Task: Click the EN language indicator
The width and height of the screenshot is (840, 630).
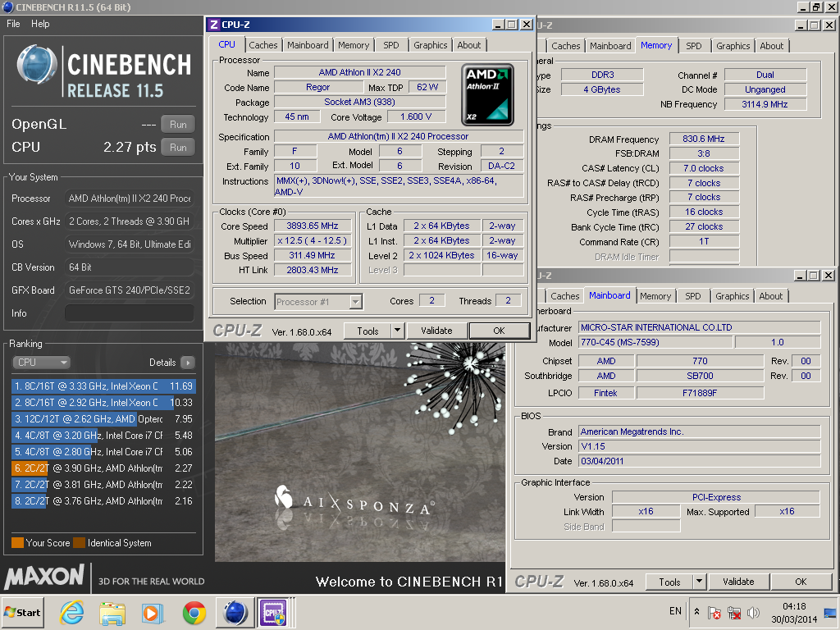Action: coord(675,611)
